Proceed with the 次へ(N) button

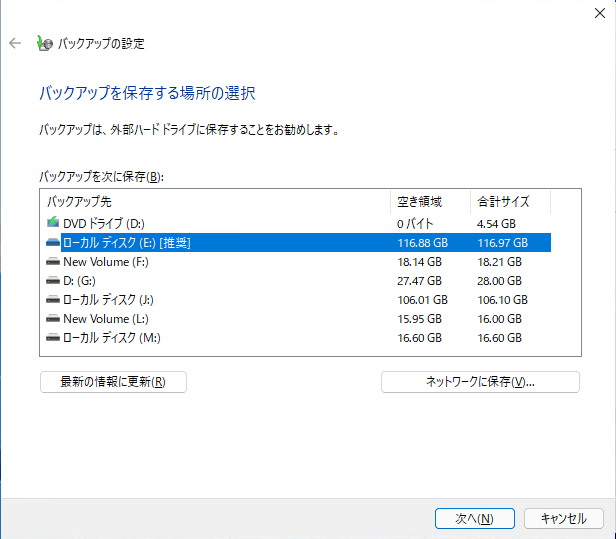(474, 518)
